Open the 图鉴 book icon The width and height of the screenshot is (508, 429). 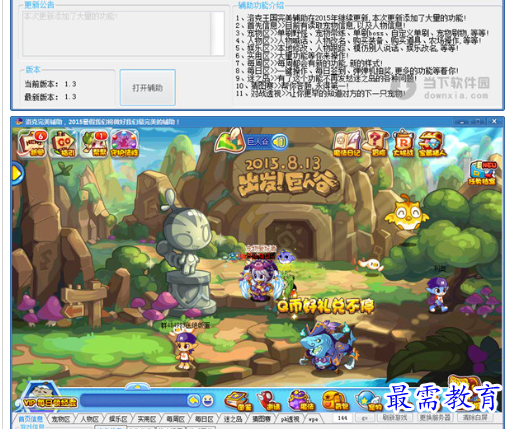coord(238,400)
